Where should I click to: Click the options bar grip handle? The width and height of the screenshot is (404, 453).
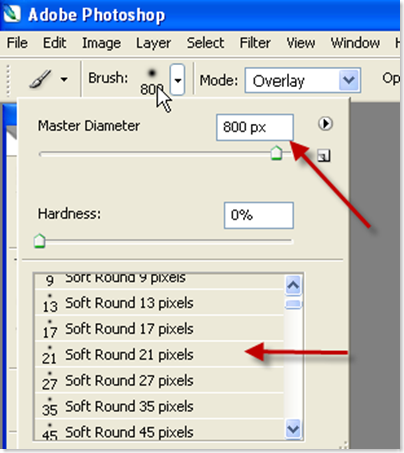tap(8, 80)
